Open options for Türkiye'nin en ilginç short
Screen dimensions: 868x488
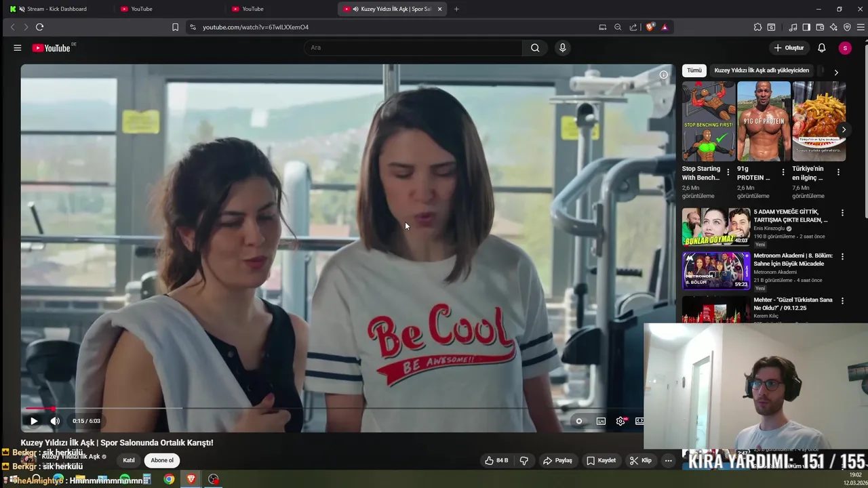pyautogui.click(x=838, y=172)
